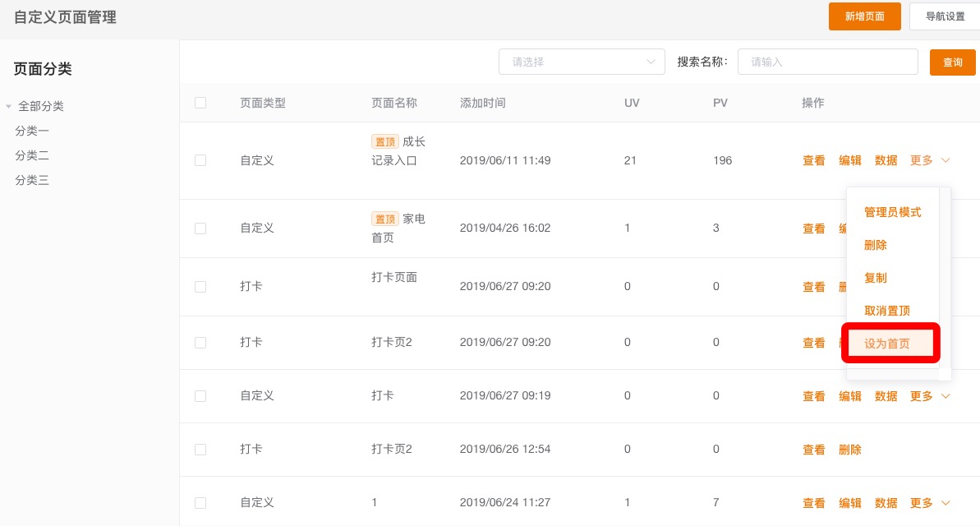This screenshot has height=526, width=980.
Task: Select checkbox for 打卡页面 row
Action: click(200, 287)
